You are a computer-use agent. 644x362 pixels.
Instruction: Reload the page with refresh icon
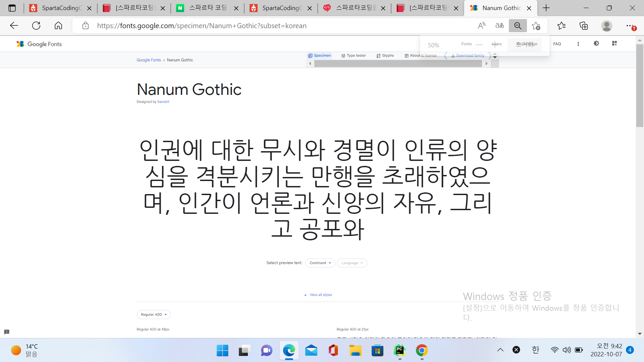click(36, 26)
